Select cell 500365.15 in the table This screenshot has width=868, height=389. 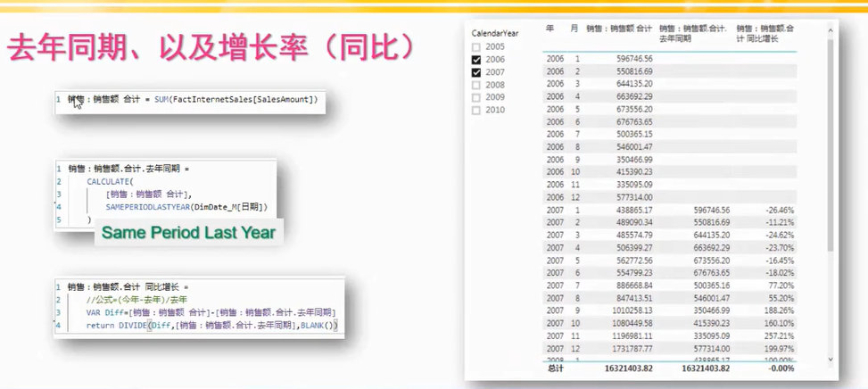click(x=632, y=135)
